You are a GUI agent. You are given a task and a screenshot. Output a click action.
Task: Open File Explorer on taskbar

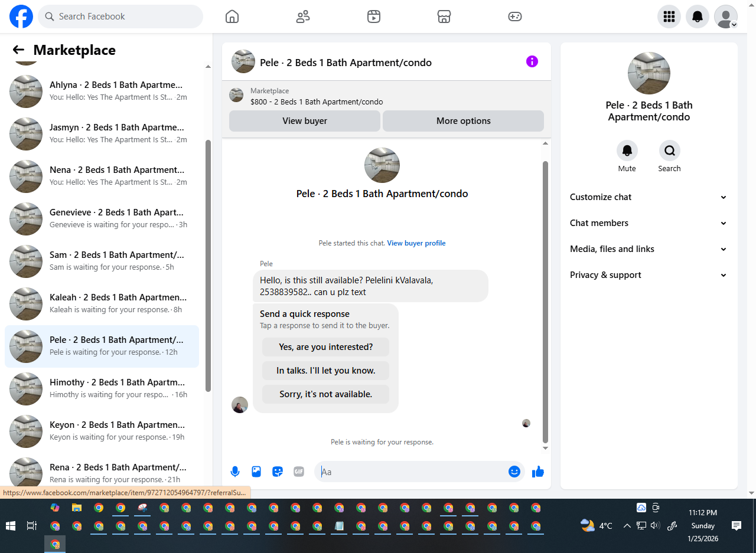tap(77, 508)
